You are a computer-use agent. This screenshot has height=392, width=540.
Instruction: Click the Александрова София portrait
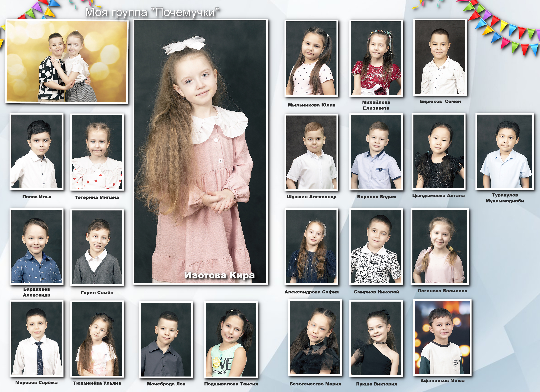click(x=311, y=247)
